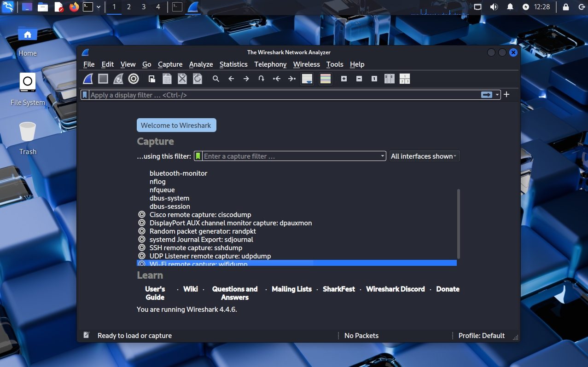Expand the capture filter dropdown arrow

(x=382, y=156)
